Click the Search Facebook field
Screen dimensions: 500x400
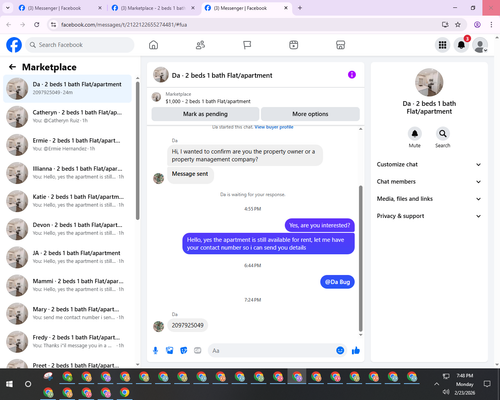point(80,45)
